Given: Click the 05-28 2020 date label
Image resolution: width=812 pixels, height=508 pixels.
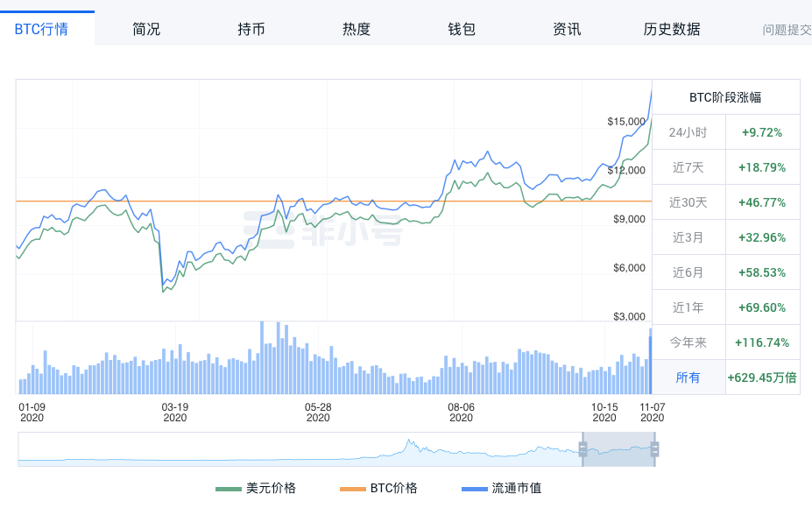Looking at the screenshot, I should pyautogui.click(x=318, y=413).
